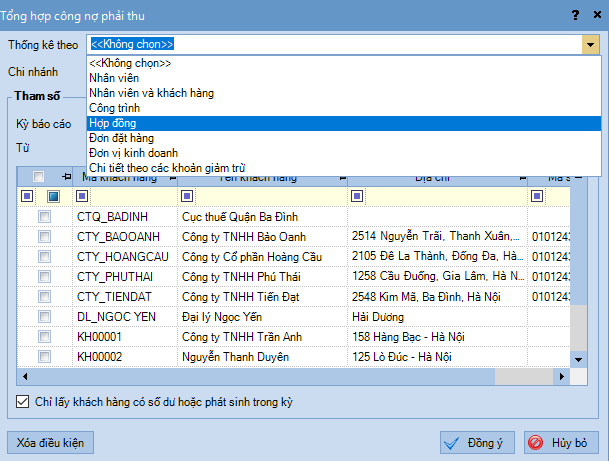Collapse the Thống kê theo dropdown arrow
609x461 pixels.
590,45
